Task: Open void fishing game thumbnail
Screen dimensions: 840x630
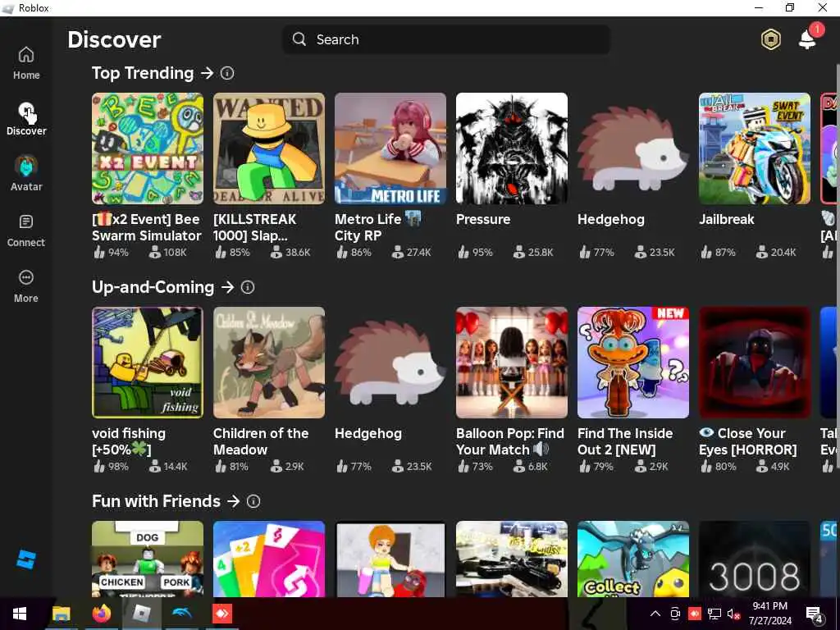Action: click(x=148, y=363)
